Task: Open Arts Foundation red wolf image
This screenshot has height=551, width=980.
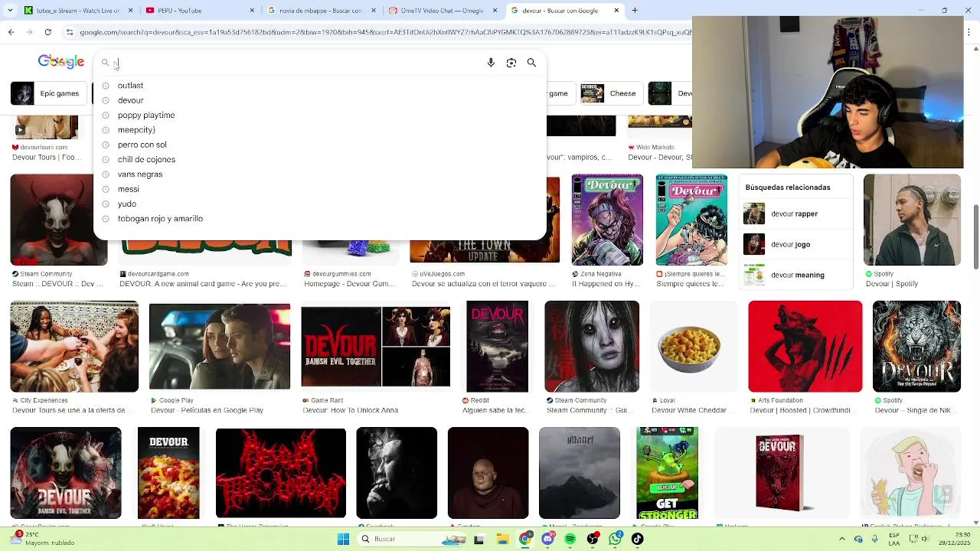Action: pos(805,347)
